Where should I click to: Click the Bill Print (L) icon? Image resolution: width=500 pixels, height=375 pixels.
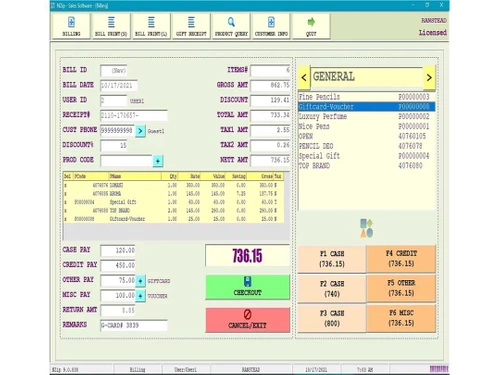tap(151, 26)
